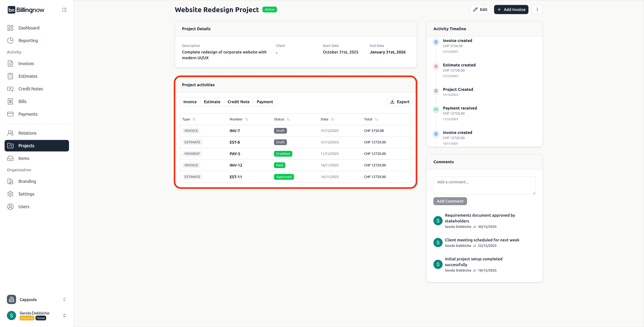Open the Settings gear icon
The width and height of the screenshot is (644, 327).
(10, 194)
